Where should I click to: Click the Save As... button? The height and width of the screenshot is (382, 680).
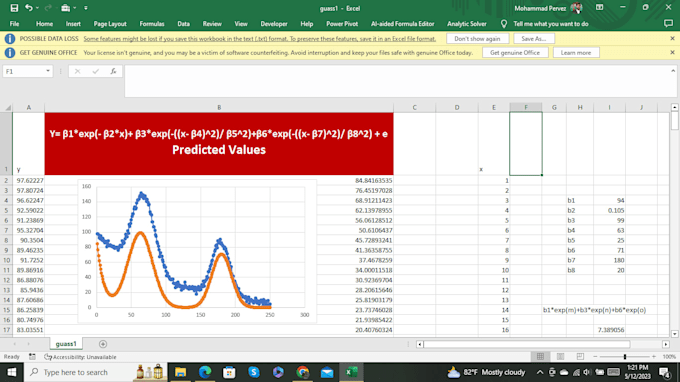click(533, 39)
